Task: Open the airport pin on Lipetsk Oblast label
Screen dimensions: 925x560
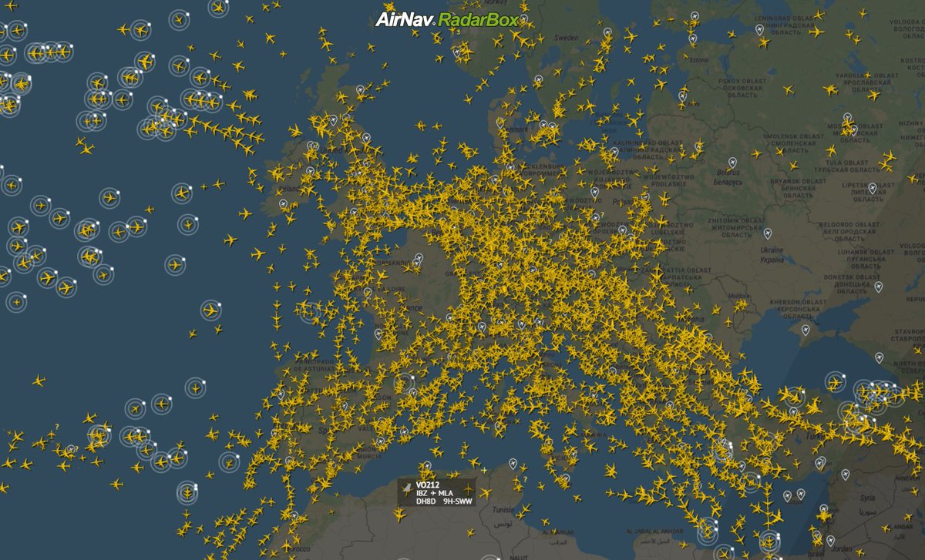Action: (872, 188)
